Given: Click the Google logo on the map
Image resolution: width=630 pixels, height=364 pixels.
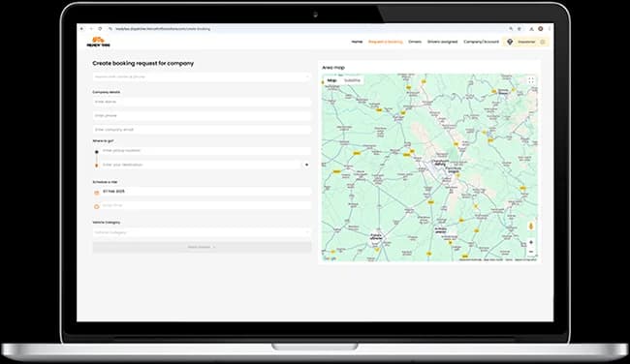Looking at the screenshot, I should tap(330, 258).
